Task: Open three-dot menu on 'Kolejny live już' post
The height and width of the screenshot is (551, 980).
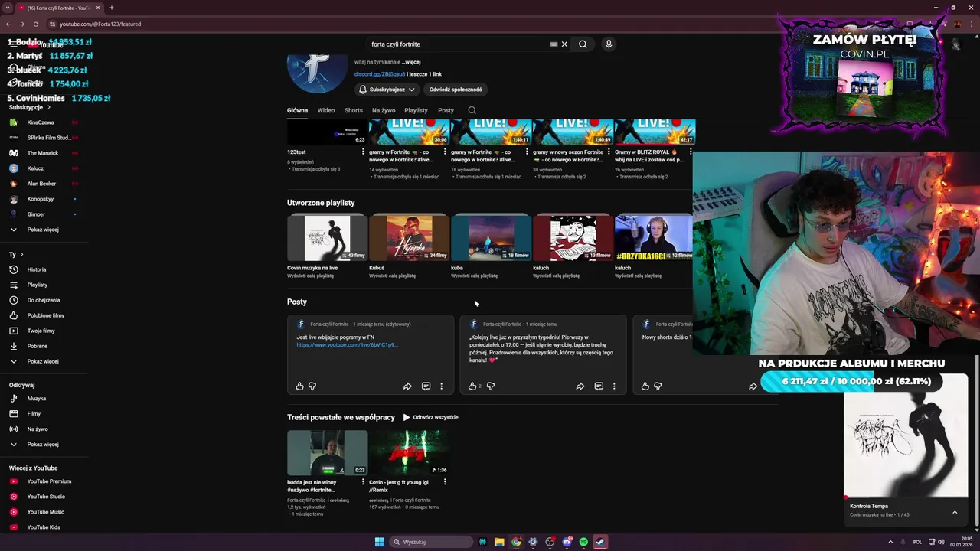Action: pyautogui.click(x=614, y=386)
